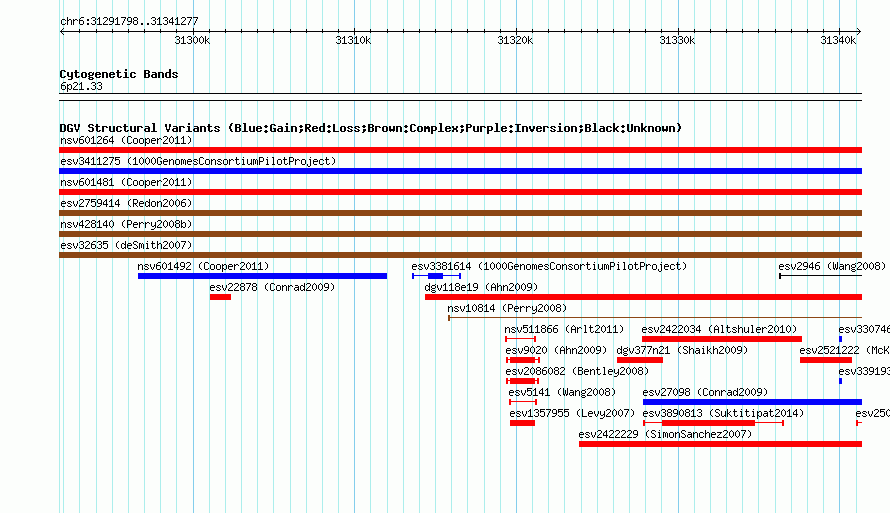Select the blue esv27098 gain bar
Screen dimensions: 890x513
click(x=753, y=402)
